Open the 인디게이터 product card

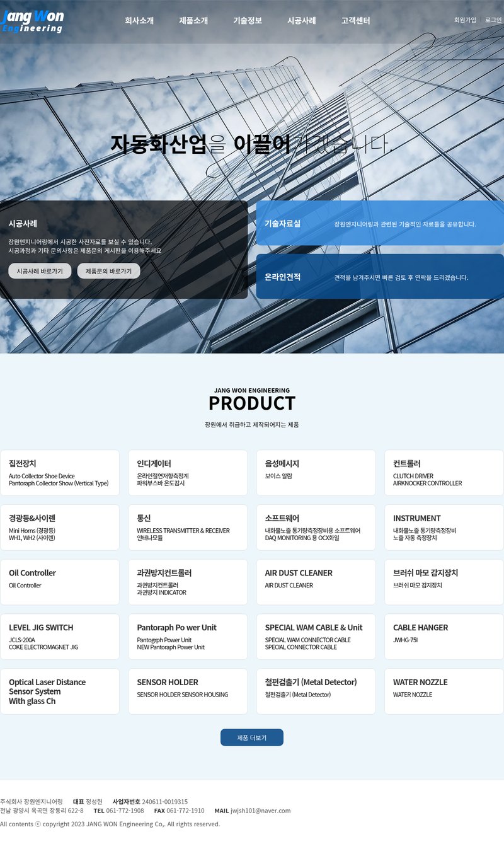[x=188, y=473]
